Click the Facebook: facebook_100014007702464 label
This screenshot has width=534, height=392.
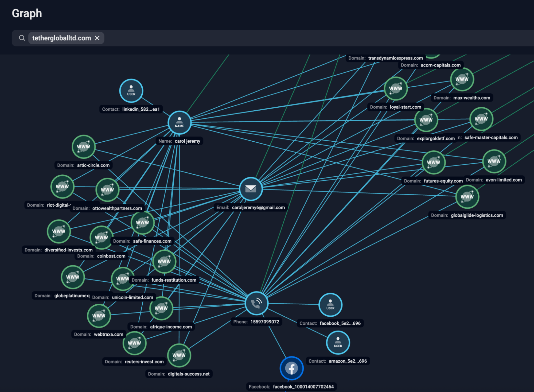291,387
